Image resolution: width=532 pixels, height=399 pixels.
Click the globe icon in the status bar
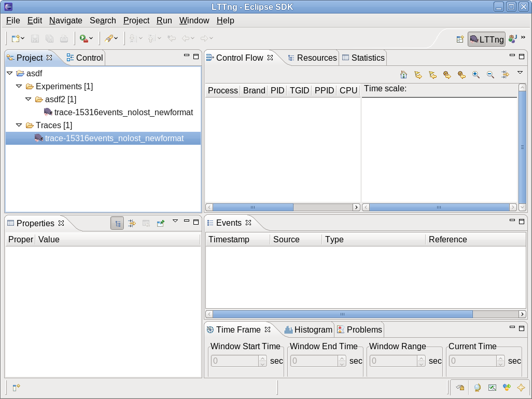coord(478,388)
